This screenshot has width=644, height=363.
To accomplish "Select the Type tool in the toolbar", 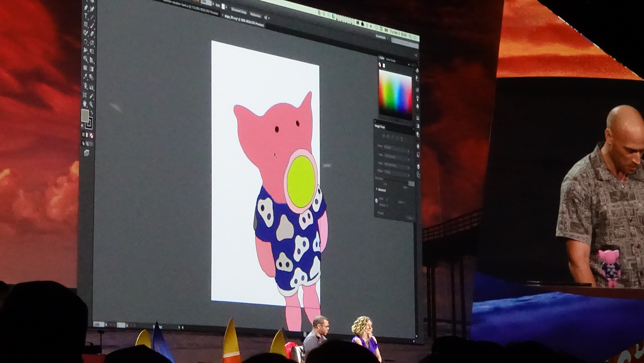I will tap(86, 16).
